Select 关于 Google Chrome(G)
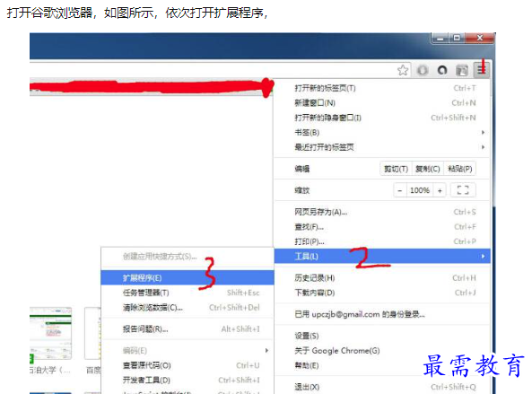The width and height of the screenshot is (532, 394). (x=381, y=351)
